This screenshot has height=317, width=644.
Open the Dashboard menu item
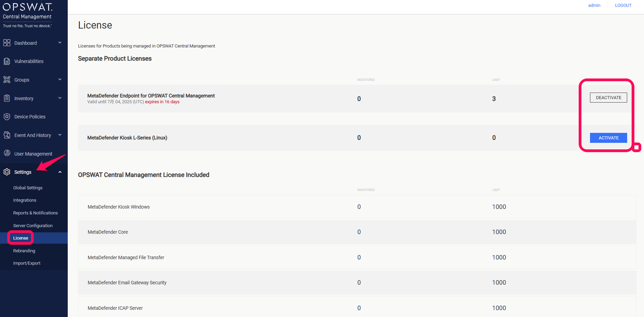(x=25, y=43)
